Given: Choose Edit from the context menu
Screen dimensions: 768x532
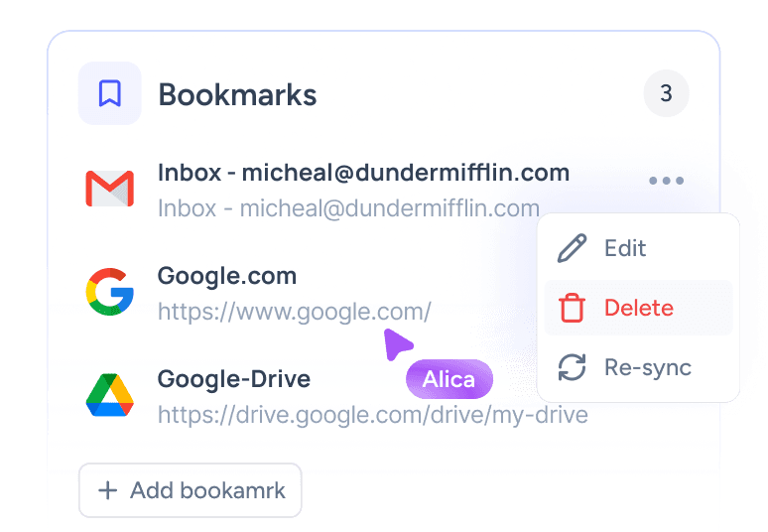Looking at the screenshot, I should pyautogui.click(x=638, y=248).
